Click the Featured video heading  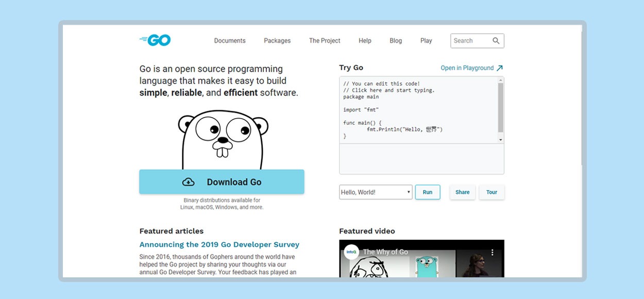pyautogui.click(x=367, y=231)
